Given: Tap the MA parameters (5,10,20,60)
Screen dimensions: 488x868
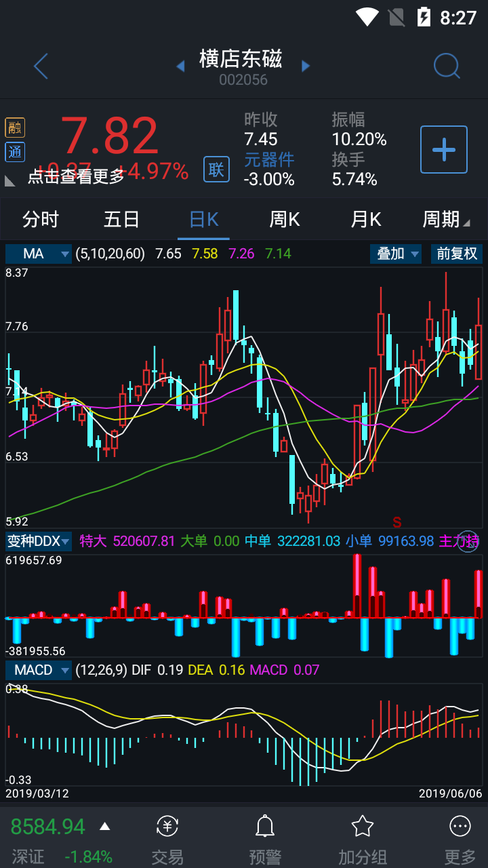Looking at the screenshot, I should (x=110, y=254).
